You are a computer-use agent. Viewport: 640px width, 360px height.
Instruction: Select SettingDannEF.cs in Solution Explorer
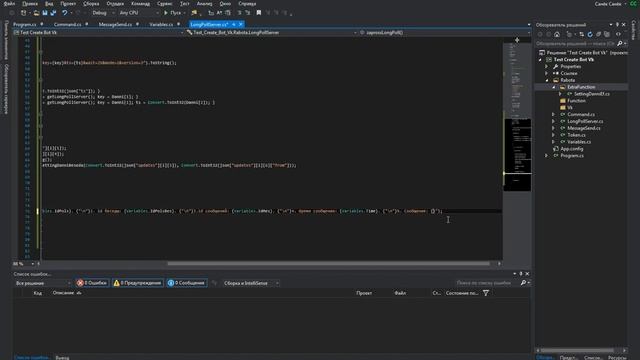coord(592,94)
